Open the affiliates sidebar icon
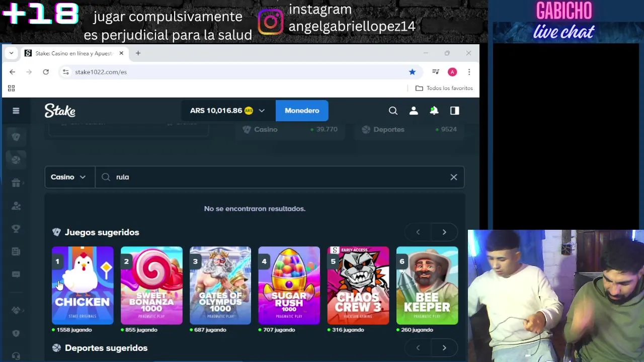 click(16, 206)
